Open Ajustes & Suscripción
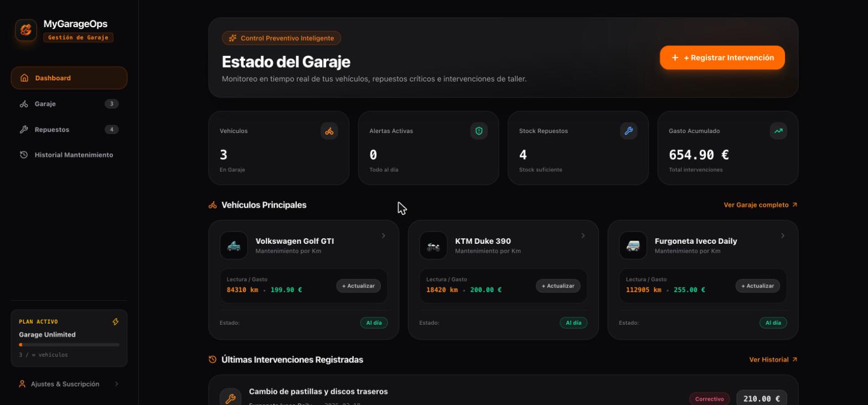 tap(69, 384)
